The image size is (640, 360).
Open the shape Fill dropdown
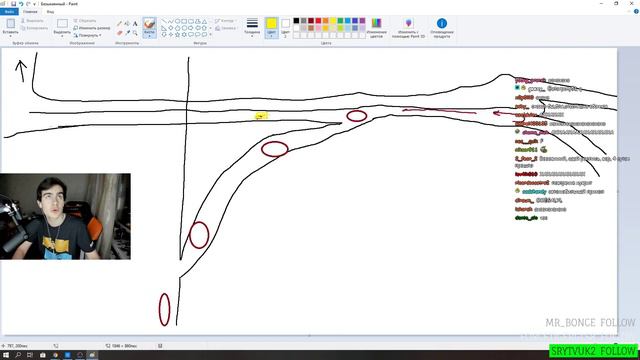click(226, 28)
